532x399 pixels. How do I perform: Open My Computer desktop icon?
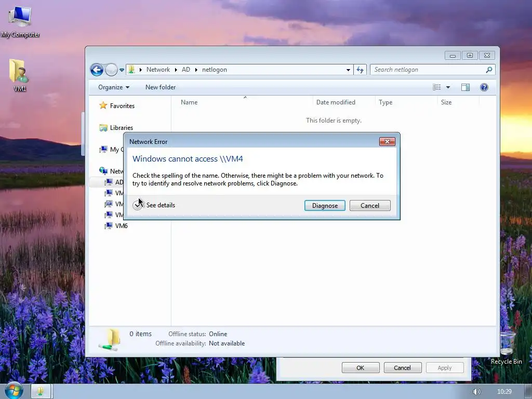coord(20,21)
